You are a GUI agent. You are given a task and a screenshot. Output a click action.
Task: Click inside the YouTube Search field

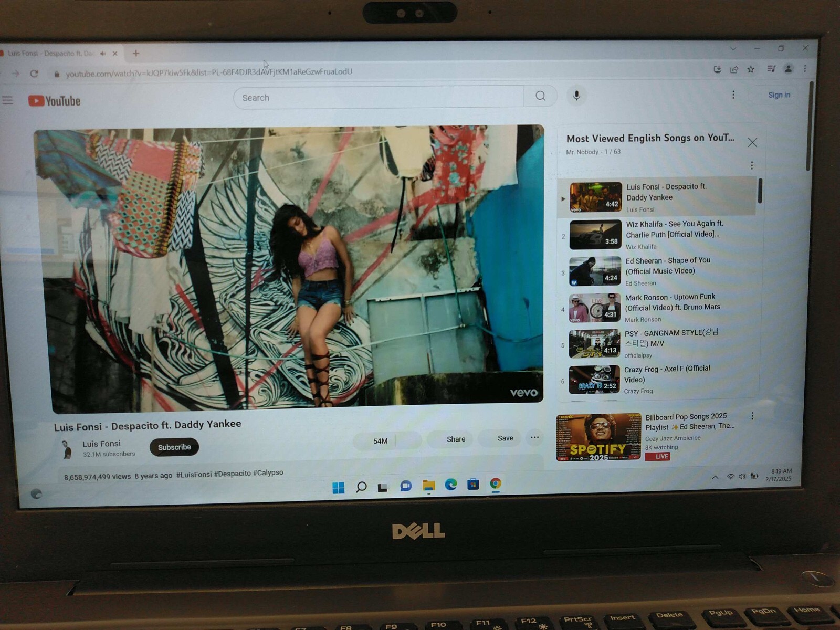tap(379, 97)
